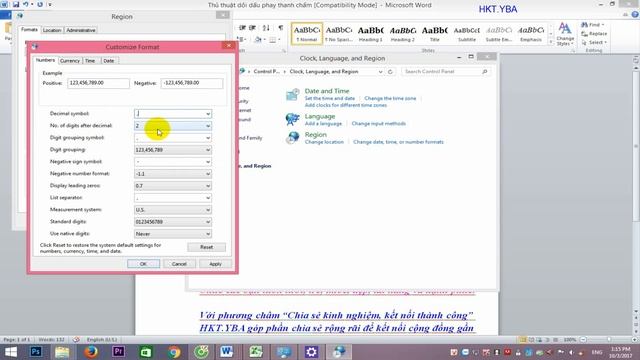Open File Explorer from the taskbar
The height and width of the screenshot is (360, 640).
(x=62, y=352)
